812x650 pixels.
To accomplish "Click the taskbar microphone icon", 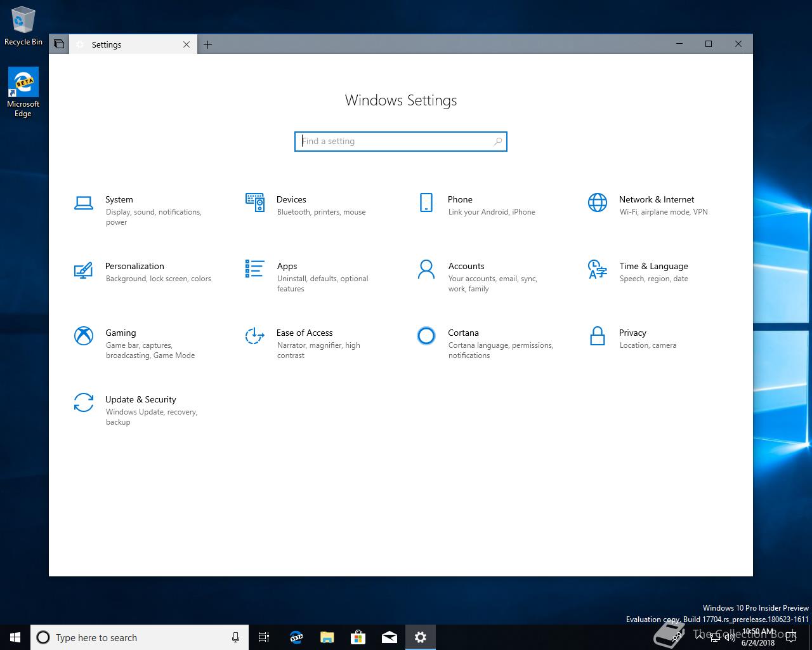I will (x=235, y=637).
